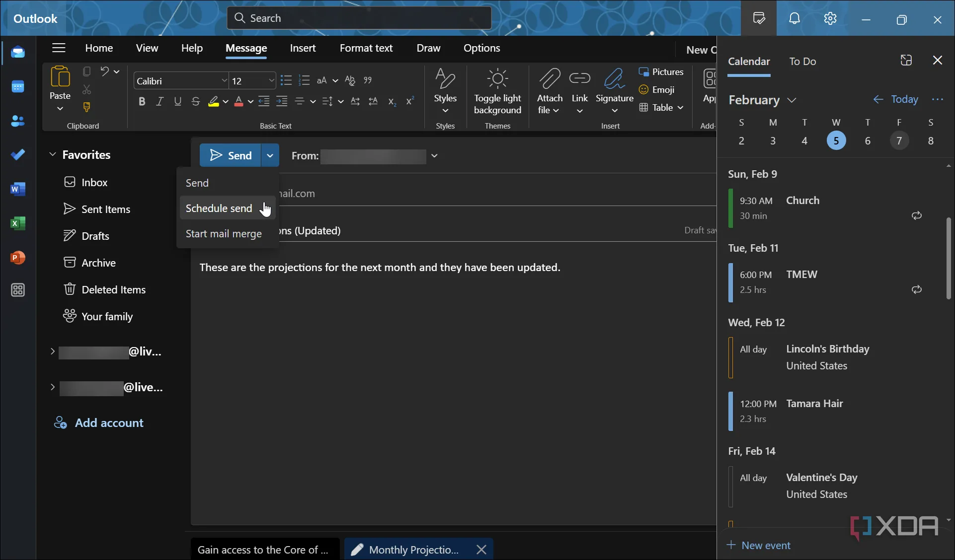Click the Search box at top
This screenshot has width=955, height=560.
[x=359, y=18]
